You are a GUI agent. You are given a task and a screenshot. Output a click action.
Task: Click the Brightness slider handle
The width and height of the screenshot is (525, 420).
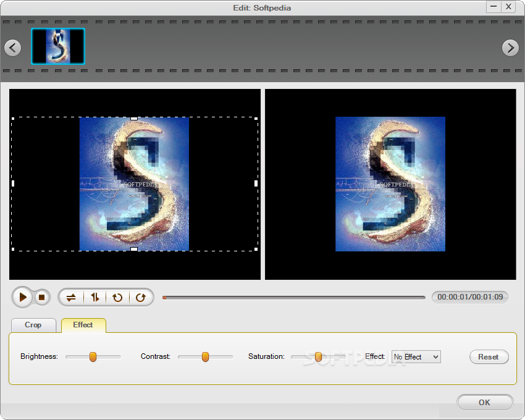pos(93,357)
